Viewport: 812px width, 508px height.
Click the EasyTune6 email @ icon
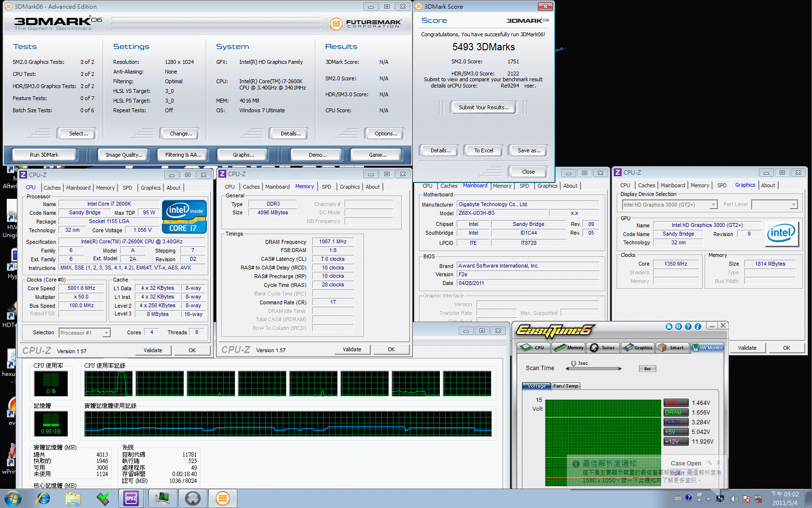[679, 327]
